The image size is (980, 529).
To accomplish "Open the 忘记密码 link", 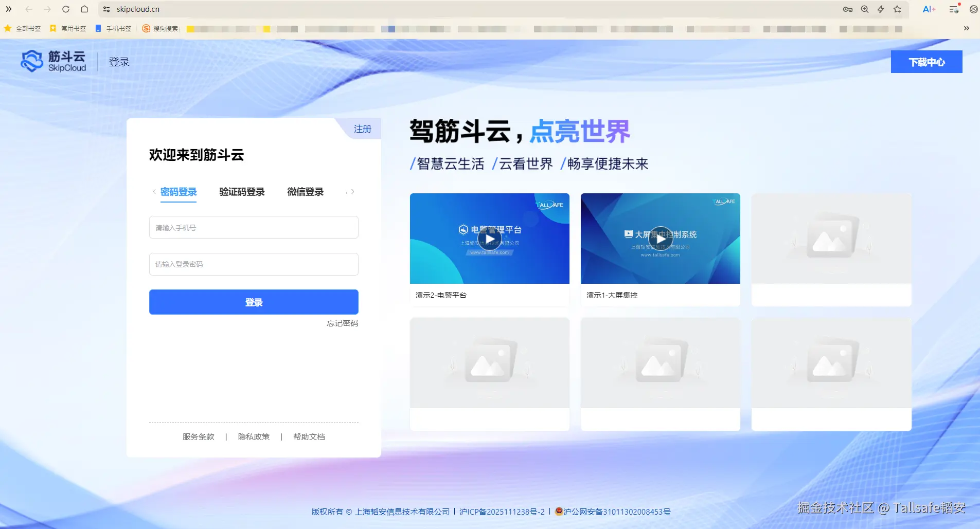I will pyautogui.click(x=343, y=323).
